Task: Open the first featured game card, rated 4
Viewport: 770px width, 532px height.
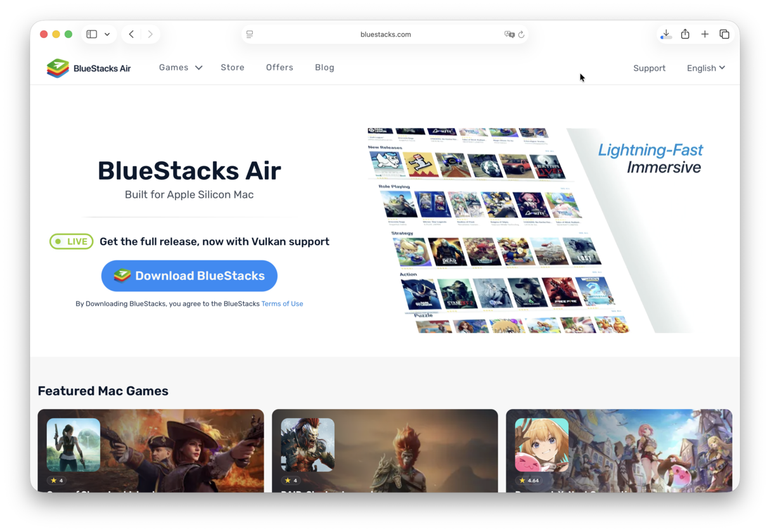Action: point(151,450)
